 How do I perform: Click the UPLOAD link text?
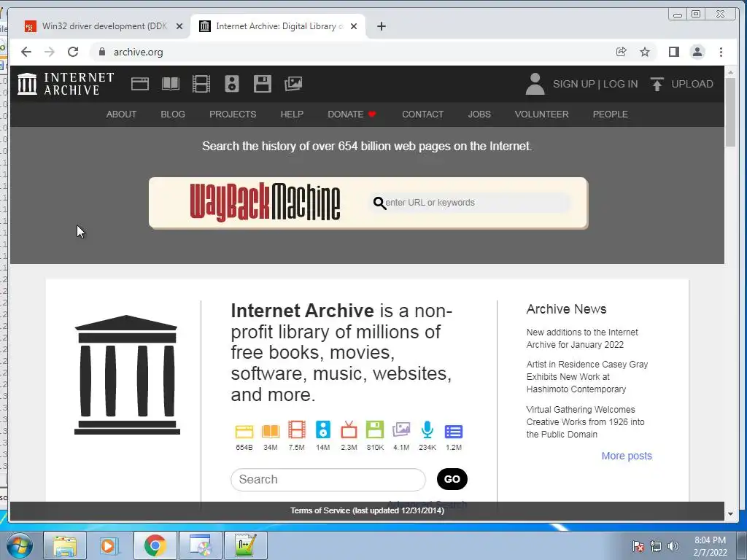(x=692, y=84)
